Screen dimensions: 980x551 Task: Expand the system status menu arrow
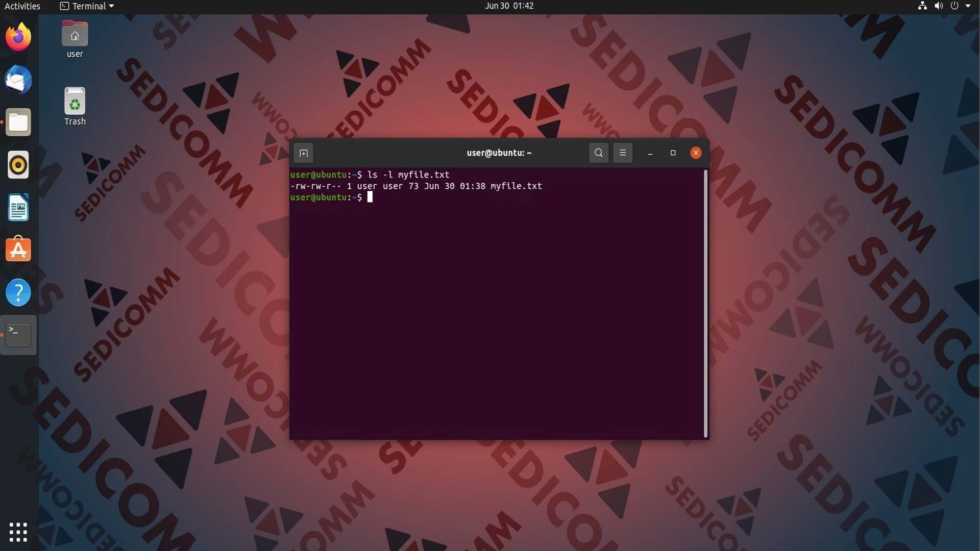pos(968,6)
